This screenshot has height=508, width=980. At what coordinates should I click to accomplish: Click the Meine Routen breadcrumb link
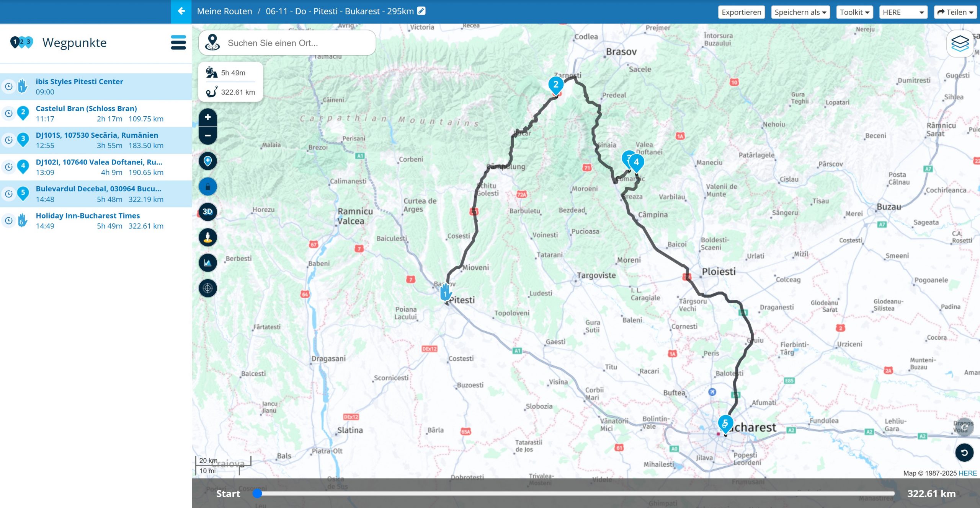(x=224, y=11)
